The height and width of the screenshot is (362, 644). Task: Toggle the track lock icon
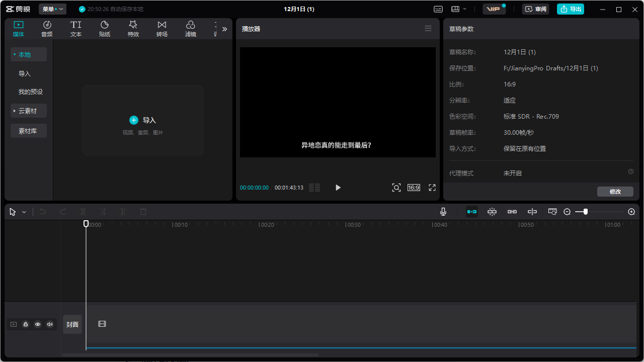[26, 324]
